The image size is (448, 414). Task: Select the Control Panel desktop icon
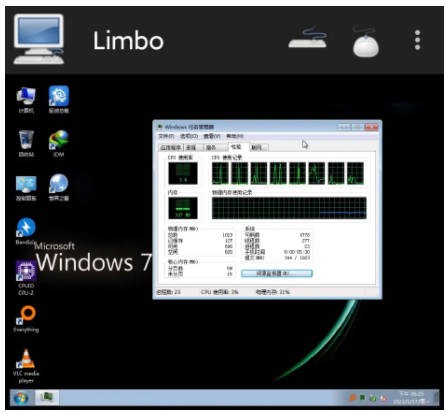tap(26, 188)
